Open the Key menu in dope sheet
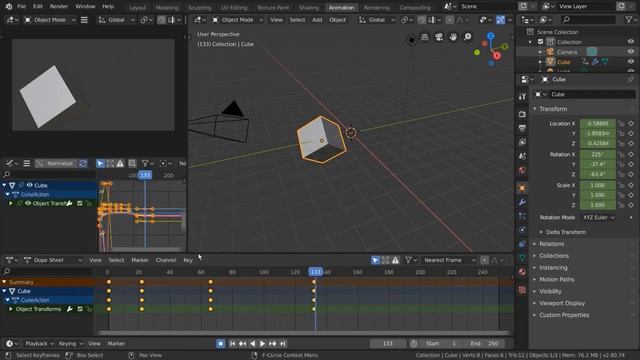Image resolution: width=640 pixels, height=360 pixels. (x=188, y=260)
